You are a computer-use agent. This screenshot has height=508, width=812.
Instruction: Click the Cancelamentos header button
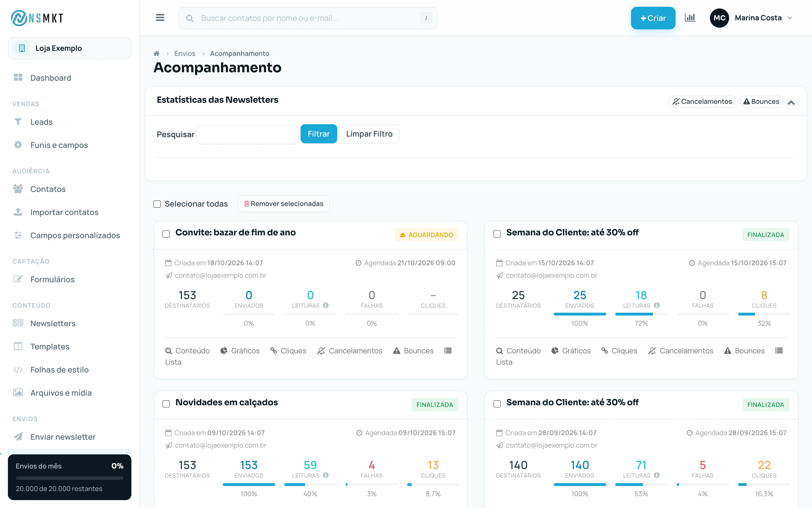coord(702,102)
